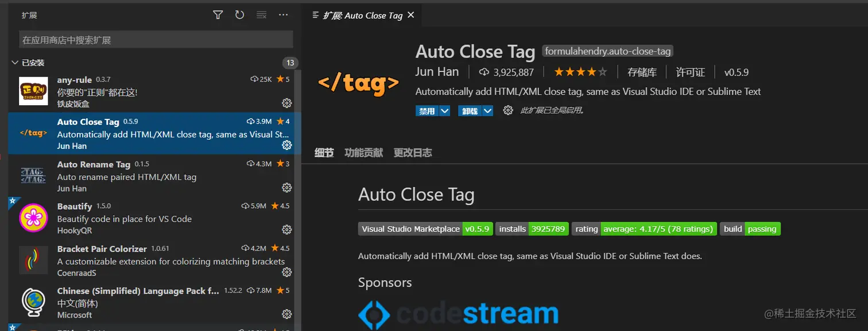The image size is (868, 331).
Task: Open the extensions panel more actions menu
Action: (x=283, y=15)
